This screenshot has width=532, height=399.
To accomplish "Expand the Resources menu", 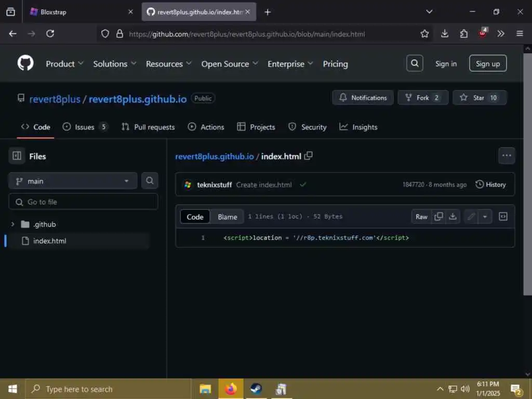I will pyautogui.click(x=169, y=64).
